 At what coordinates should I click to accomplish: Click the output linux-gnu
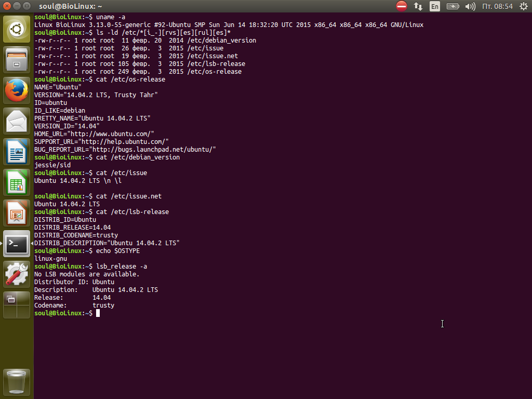tap(50, 259)
